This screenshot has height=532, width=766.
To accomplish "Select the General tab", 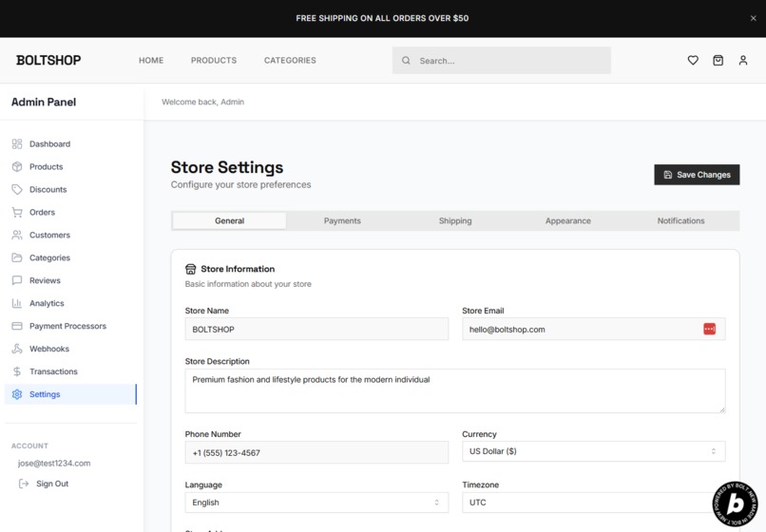I will point(230,220).
